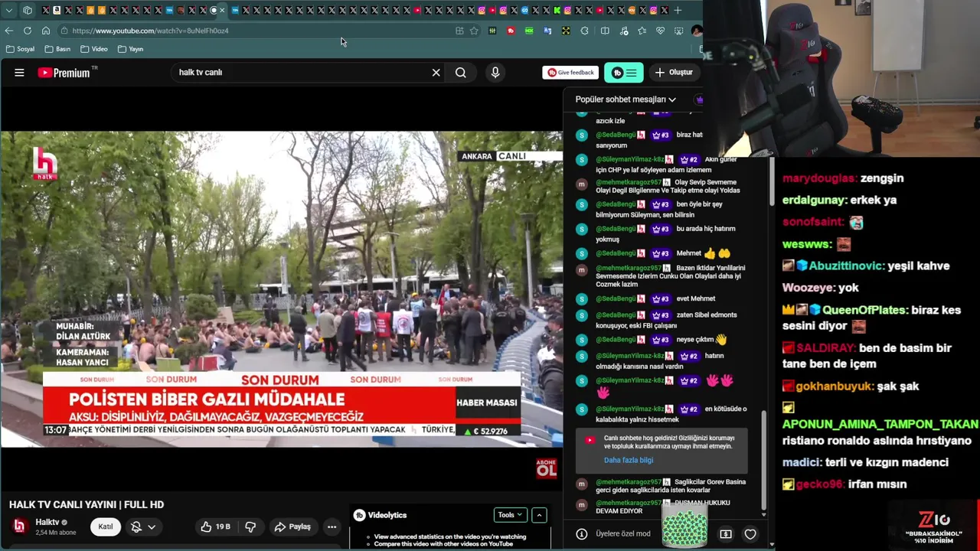Open the Videolytics Tools dropdown
Image resolution: width=980 pixels, height=551 pixels.
pyautogui.click(x=509, y=515)
